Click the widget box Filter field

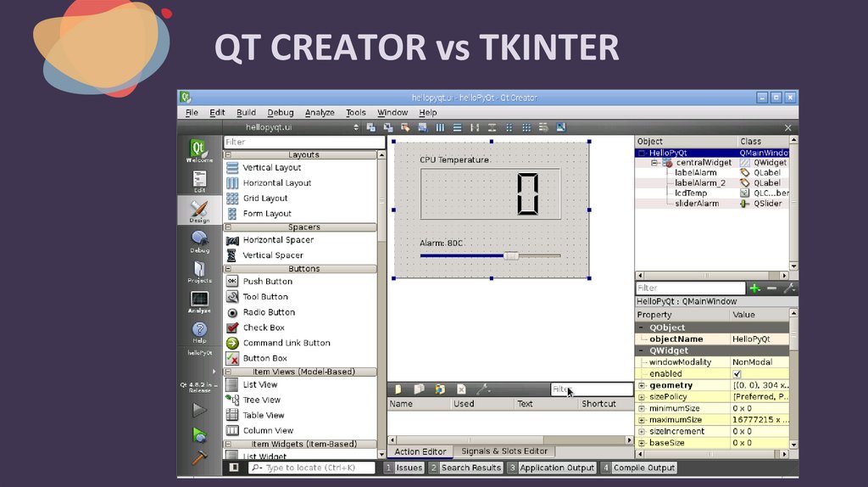click(x=304, y=142)
